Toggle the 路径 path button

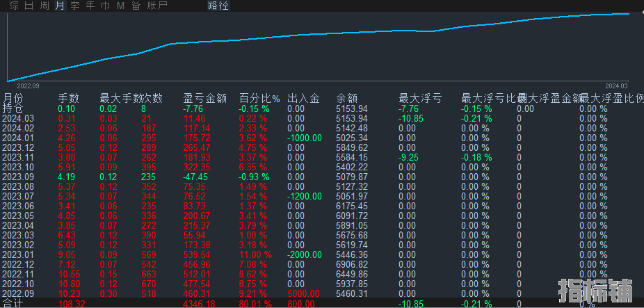(218, 6)
